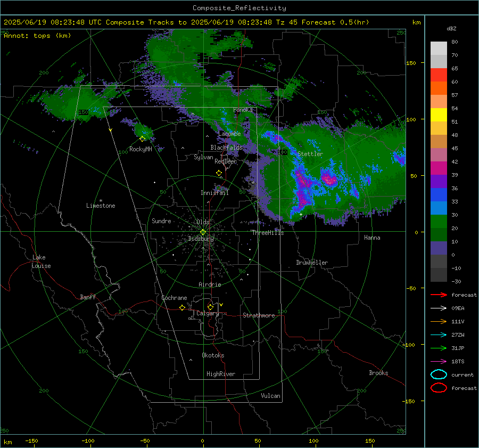479x448 pixels.
Task: Click the Vulcan label
Action: point(270,396)
